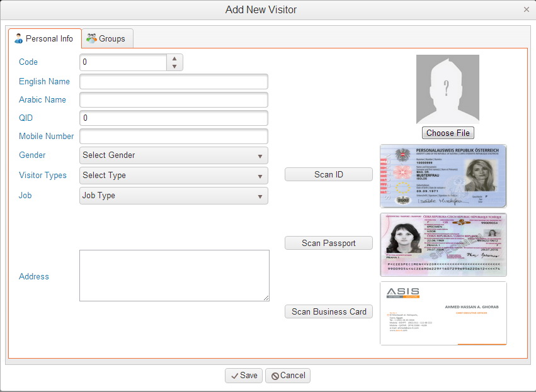
Task: Cancel adding the new visitor
Action: [288, 376]
